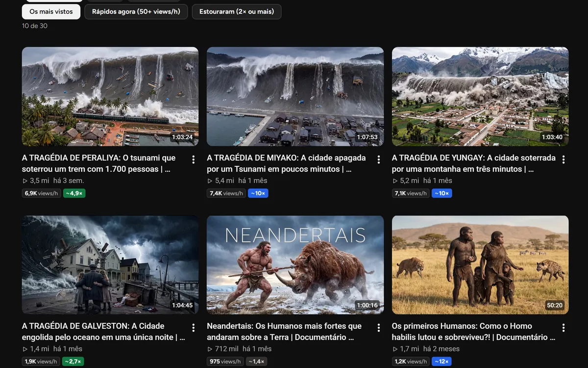Open the NEANDERTAIS rhino fight thumbnail
Viewport: 588px width, 368px height.
point(295,265)
